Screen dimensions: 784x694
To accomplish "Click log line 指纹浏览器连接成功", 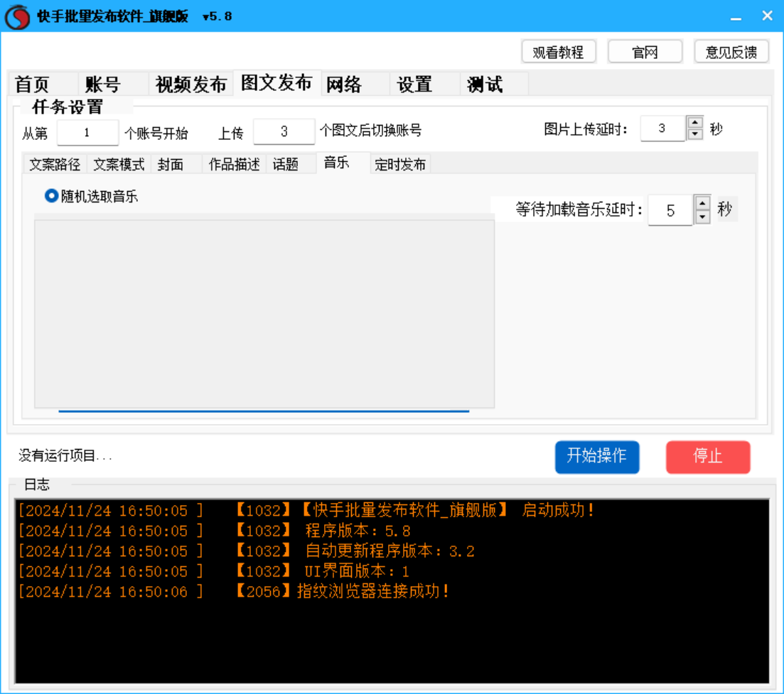I will pos(234,592).
